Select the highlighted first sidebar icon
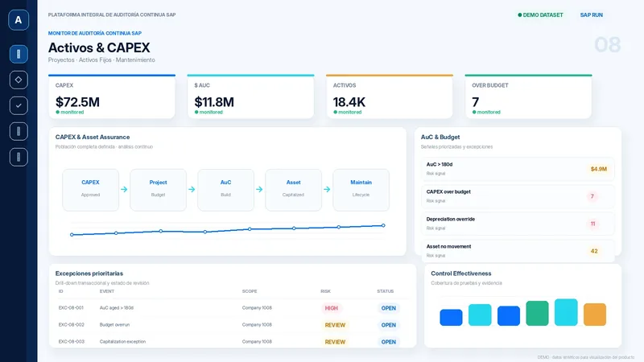Image resolution: width=644 pixels, height=362 pixels. (x=19, y=54)
